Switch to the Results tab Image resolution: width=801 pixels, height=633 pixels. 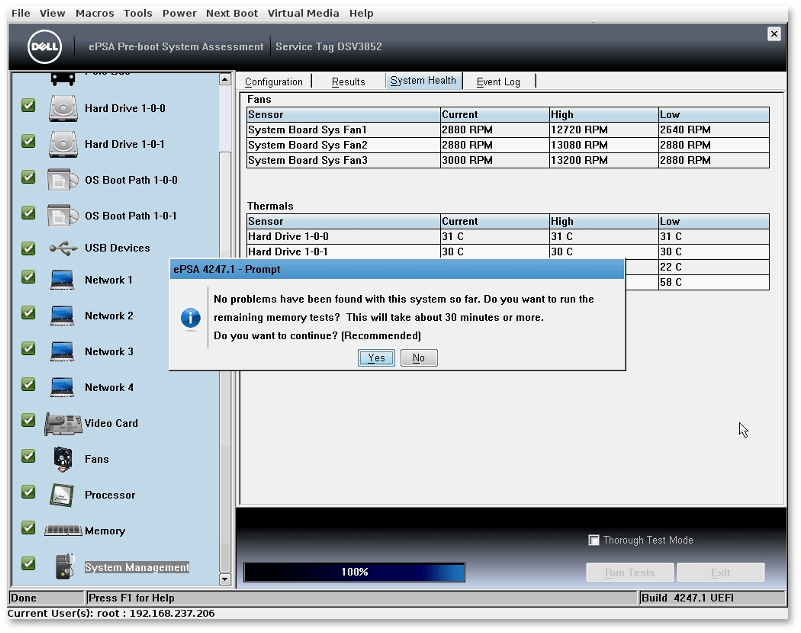tap(348, 82)
